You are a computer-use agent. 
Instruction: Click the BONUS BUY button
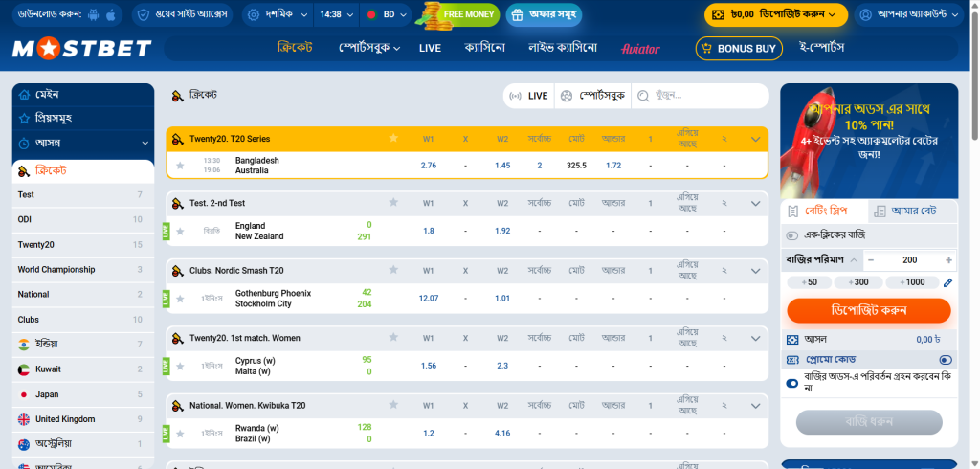[x=739, y=48]
